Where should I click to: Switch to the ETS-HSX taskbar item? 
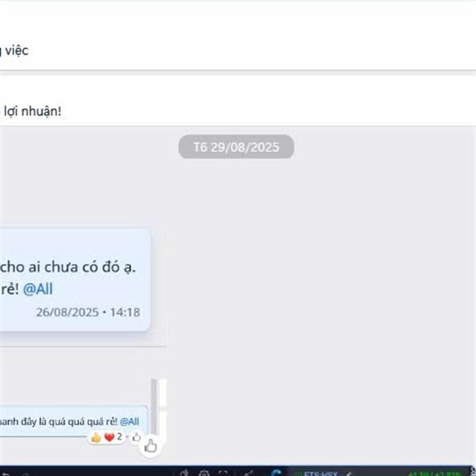point(317,473)
